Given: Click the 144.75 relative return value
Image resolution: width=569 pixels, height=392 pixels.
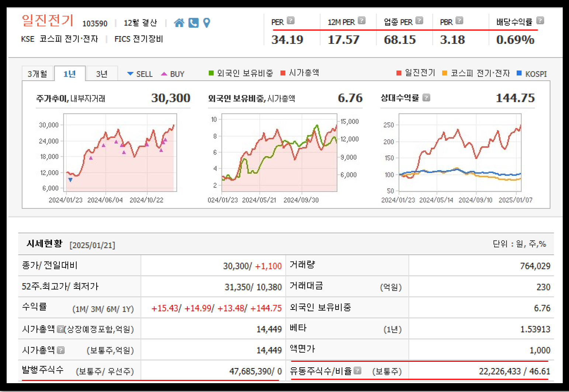Looking at the screenshot, I should [515, 98].
